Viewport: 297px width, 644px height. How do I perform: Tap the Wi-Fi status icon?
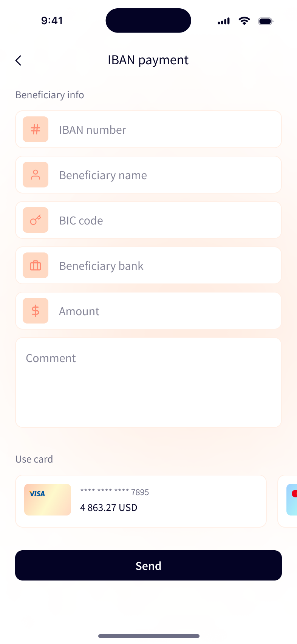pyautogui.click(x=244, y=21)
